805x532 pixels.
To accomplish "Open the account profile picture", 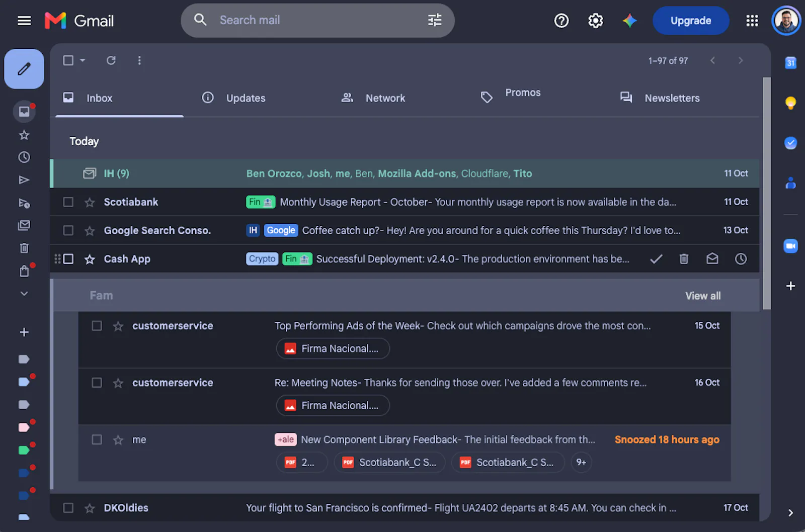I will 786,21.
